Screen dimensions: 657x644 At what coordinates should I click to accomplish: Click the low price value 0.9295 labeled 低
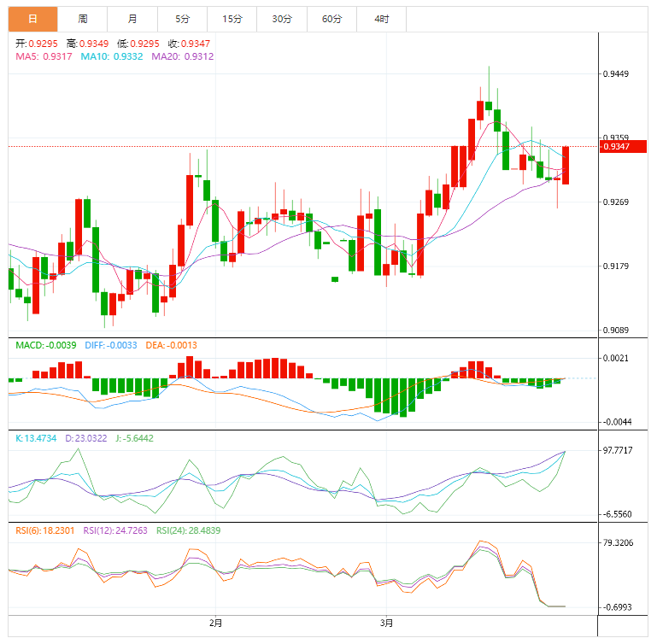tap(144, 44)
